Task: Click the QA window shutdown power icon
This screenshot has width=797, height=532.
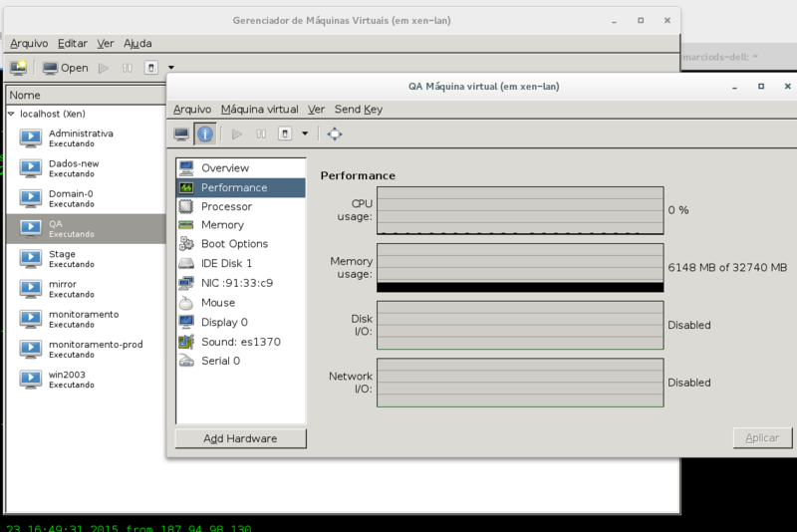Action: (285, 134)
